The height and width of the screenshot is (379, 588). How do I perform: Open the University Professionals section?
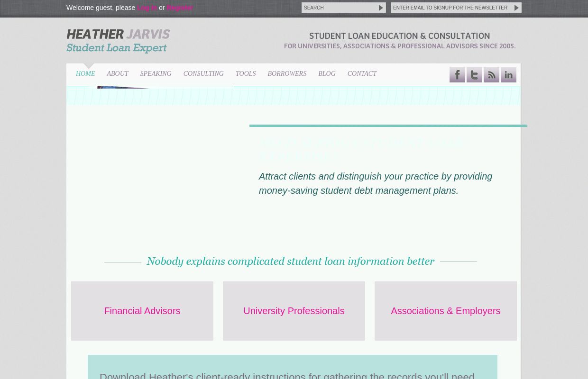pyautogui.click(x=294, y=311)
